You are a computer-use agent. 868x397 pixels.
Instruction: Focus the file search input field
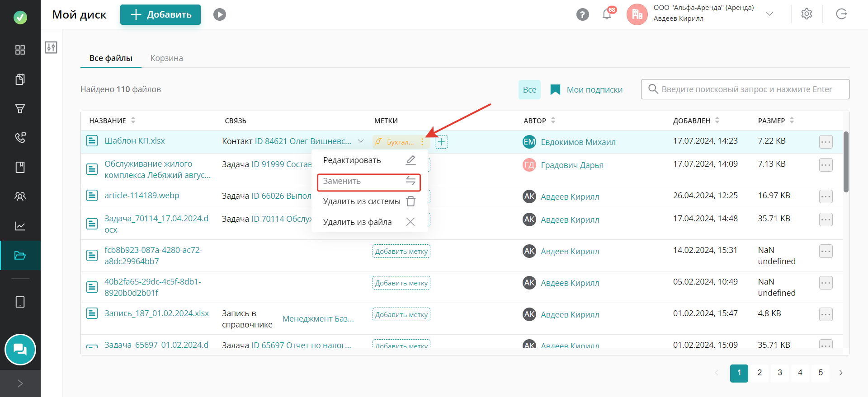[745, 89]
